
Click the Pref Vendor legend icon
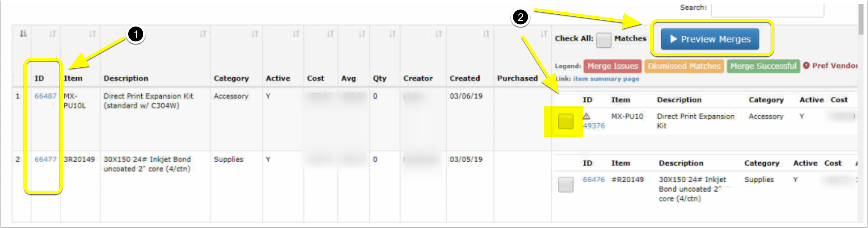pyautogui.click(x=806, y=65)
